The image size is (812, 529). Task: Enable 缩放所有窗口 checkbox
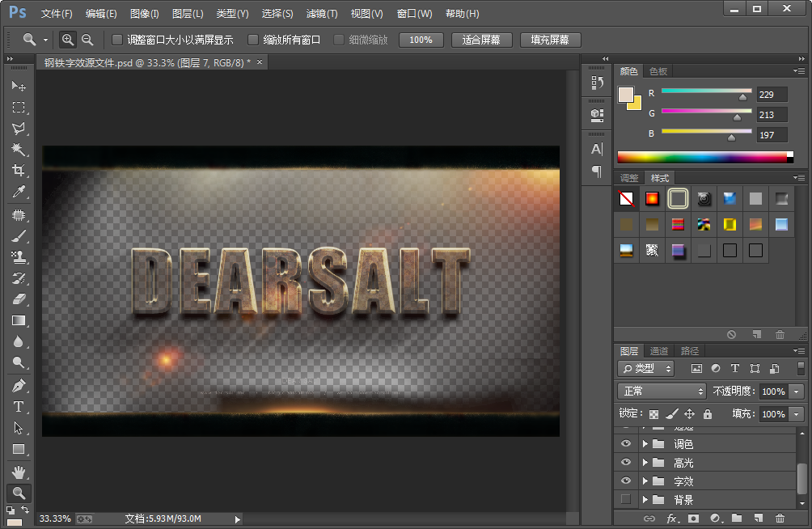coord(253,40)
